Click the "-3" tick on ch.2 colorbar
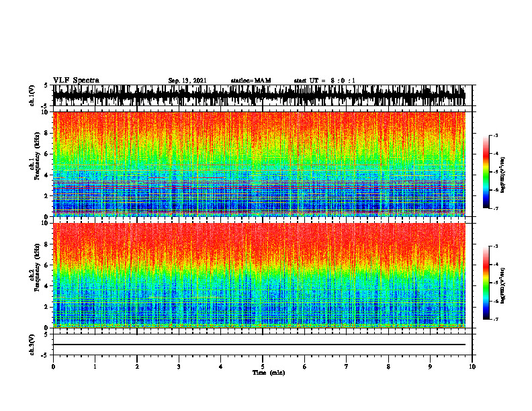The width and height of the screenshot is (532, 411). coord(495,246)
